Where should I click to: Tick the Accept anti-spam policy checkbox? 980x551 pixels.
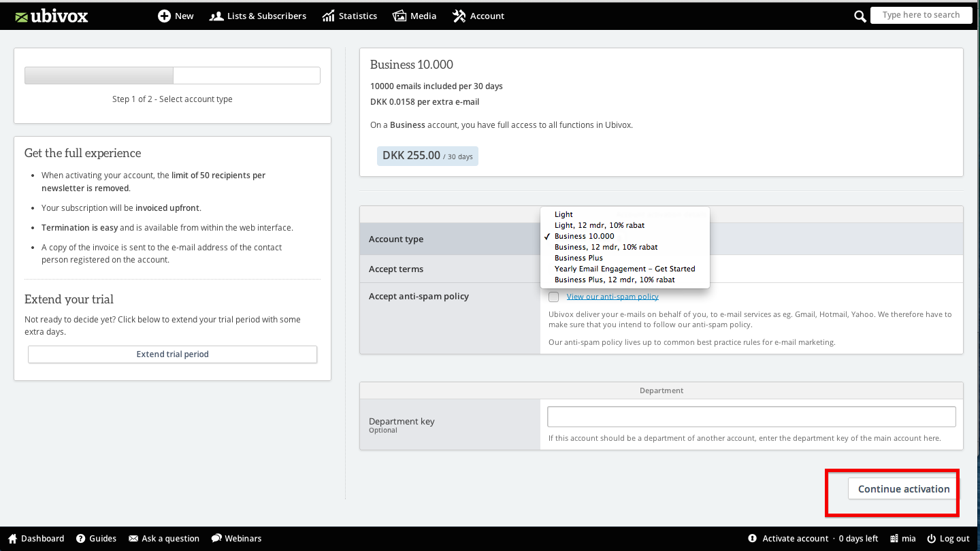pyautogui.click(x=554, y=297)
